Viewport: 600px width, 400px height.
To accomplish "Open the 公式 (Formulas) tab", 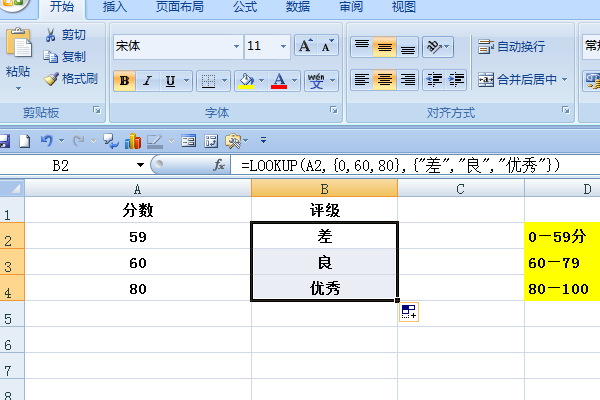I will click(245, 7).
